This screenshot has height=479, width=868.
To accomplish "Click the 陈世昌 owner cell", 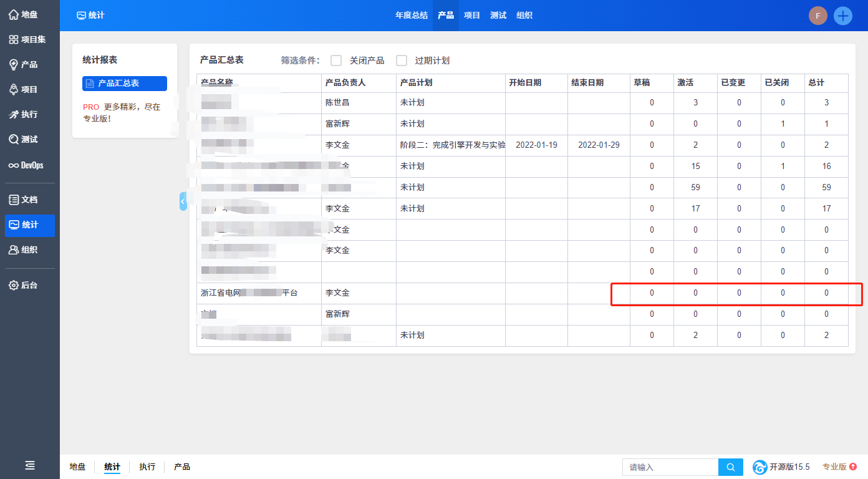I will coord(359,103).
